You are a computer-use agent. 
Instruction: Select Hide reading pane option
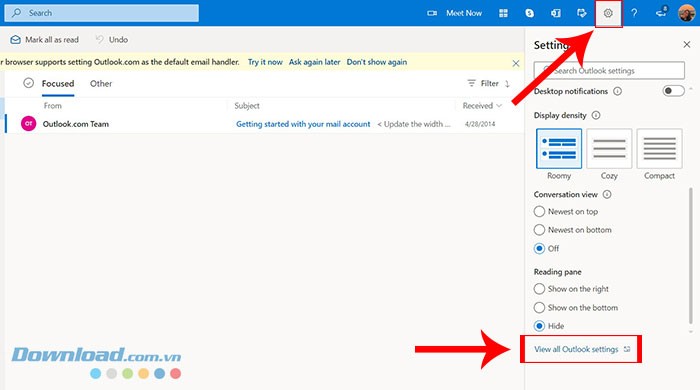click(539, 326)
